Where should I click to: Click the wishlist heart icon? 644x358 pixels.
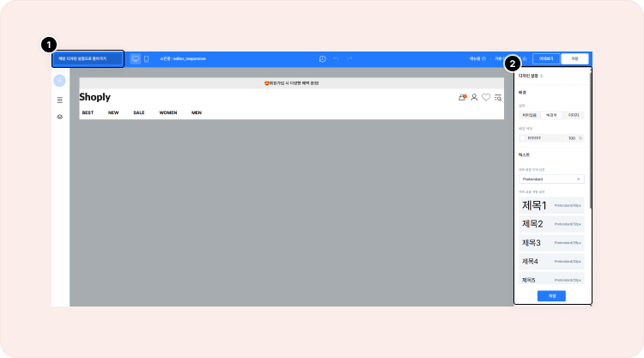click(486, 98)
